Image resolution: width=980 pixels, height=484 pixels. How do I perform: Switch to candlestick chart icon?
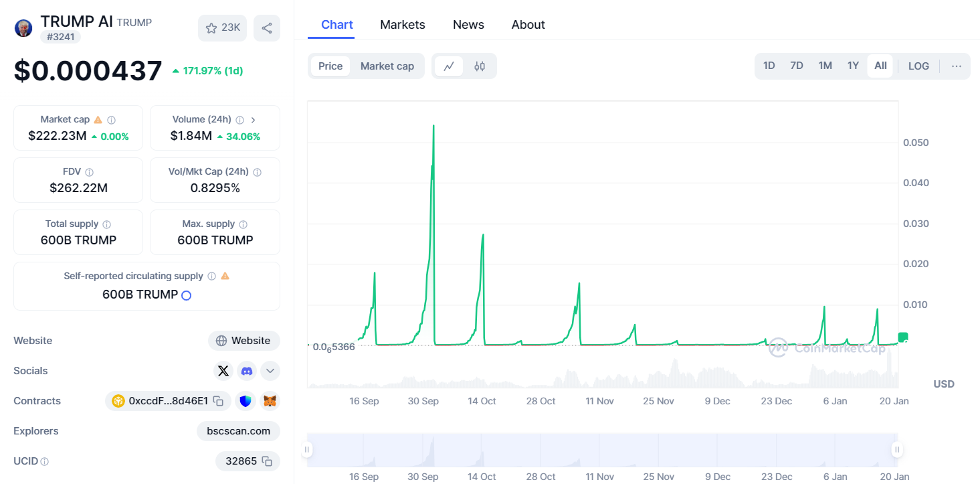click(x=480, y=66)
